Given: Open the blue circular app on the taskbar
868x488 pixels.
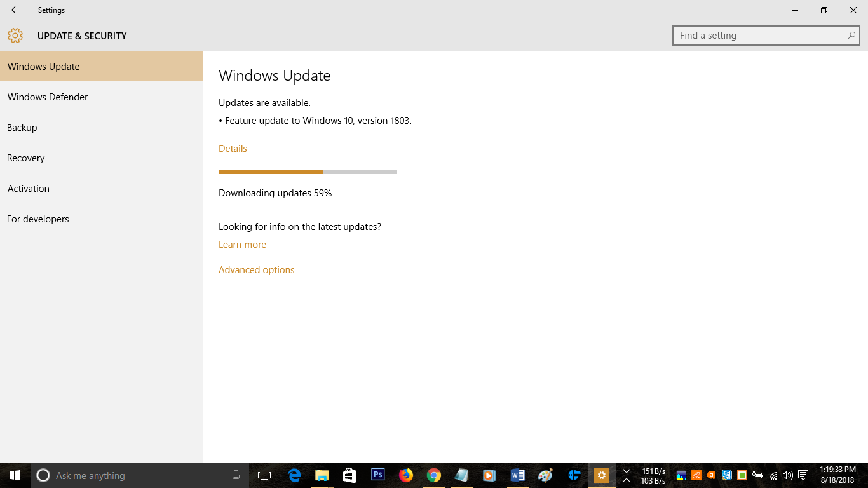Looking at the screenshot, I should tap(574, 475).
